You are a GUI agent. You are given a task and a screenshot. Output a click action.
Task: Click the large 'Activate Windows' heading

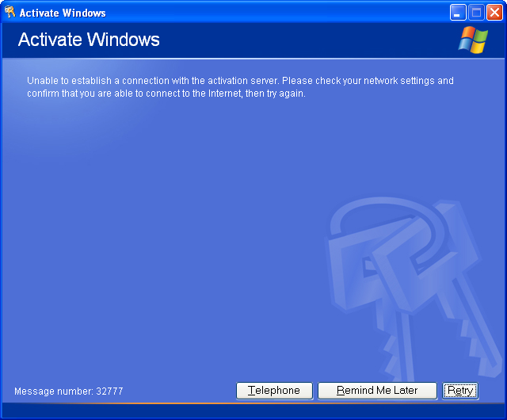(89, 40)
